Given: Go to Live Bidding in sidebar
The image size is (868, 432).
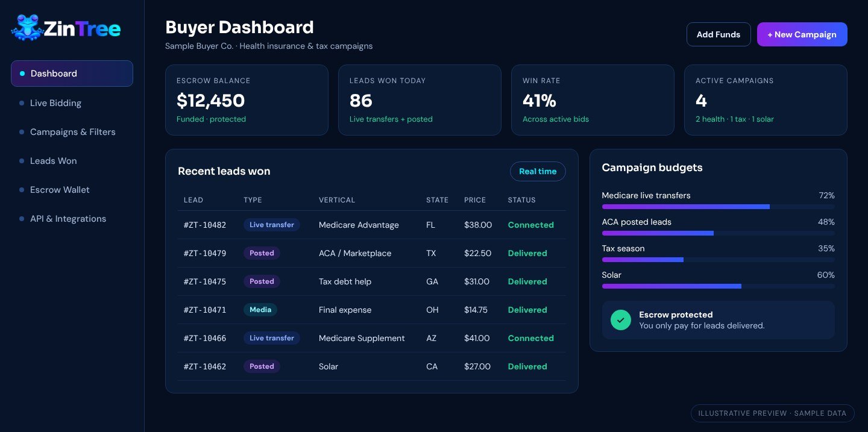Looking at the screenshot, I should coord(72,103).
